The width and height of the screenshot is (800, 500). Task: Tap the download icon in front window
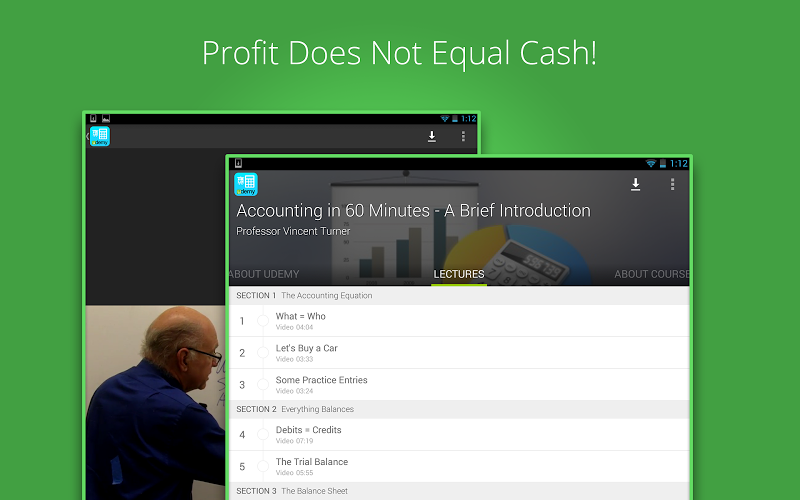tap(635, 185)
